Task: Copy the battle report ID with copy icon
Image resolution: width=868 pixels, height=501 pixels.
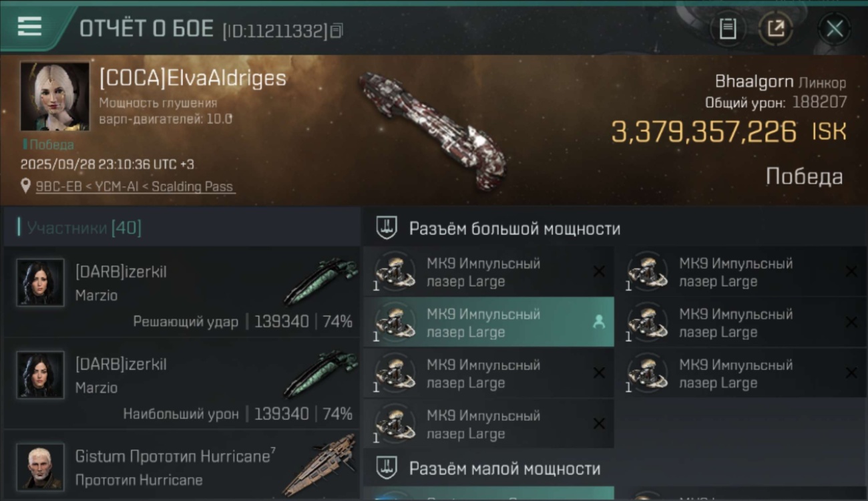Action: [337, 30]
